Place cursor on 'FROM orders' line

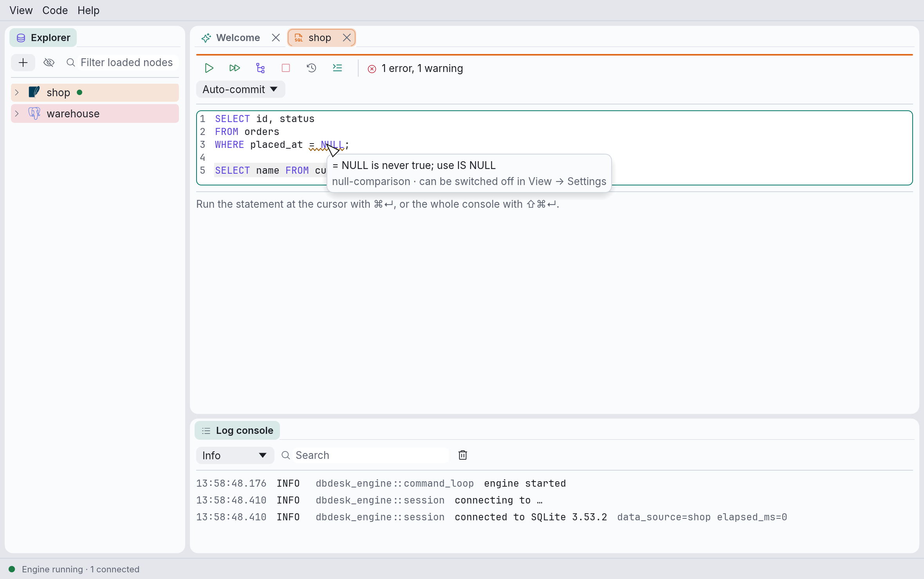pyautogui.click(x=247, y=132)
